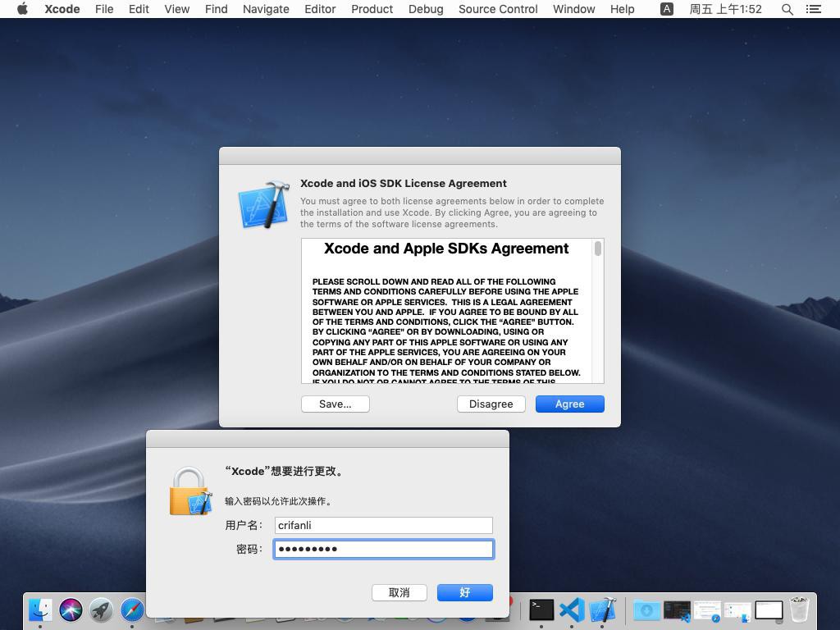Open the Downloads folder in the Dock

click(x=646, y=609)
